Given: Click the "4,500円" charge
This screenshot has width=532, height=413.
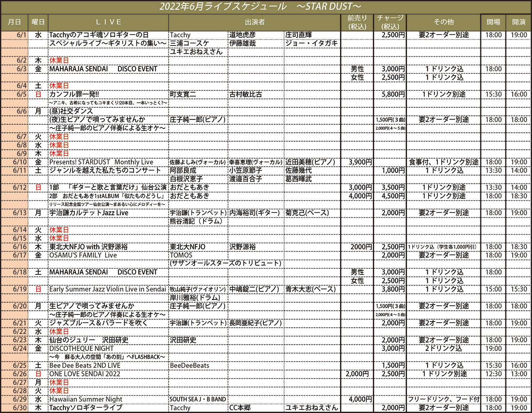Looking at the screenshot, I should [x=393, y=196].
